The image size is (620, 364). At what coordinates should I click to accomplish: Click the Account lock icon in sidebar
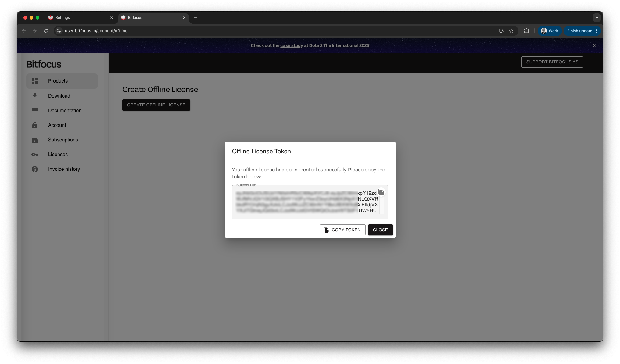coord(35,125)
